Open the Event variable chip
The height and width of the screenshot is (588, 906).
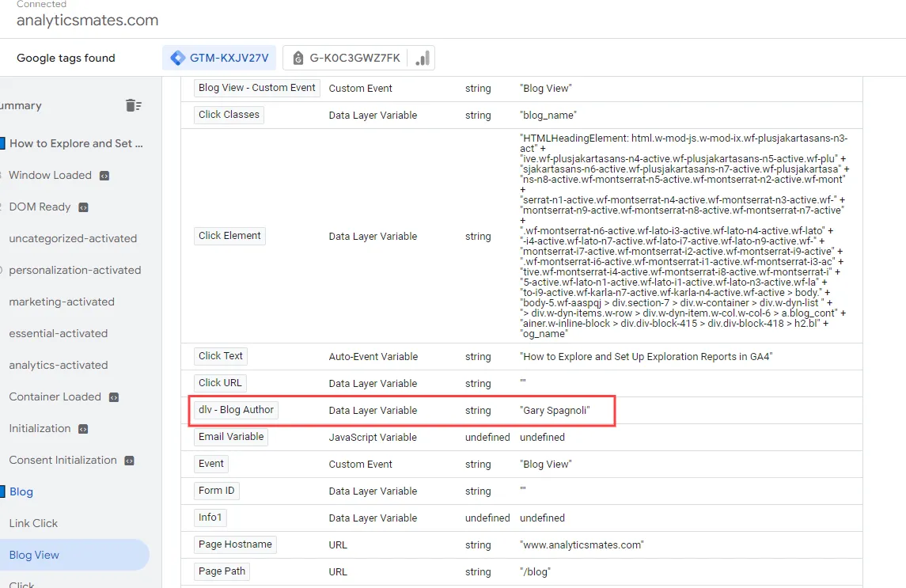pyautogui.click(x=211, y=464)
